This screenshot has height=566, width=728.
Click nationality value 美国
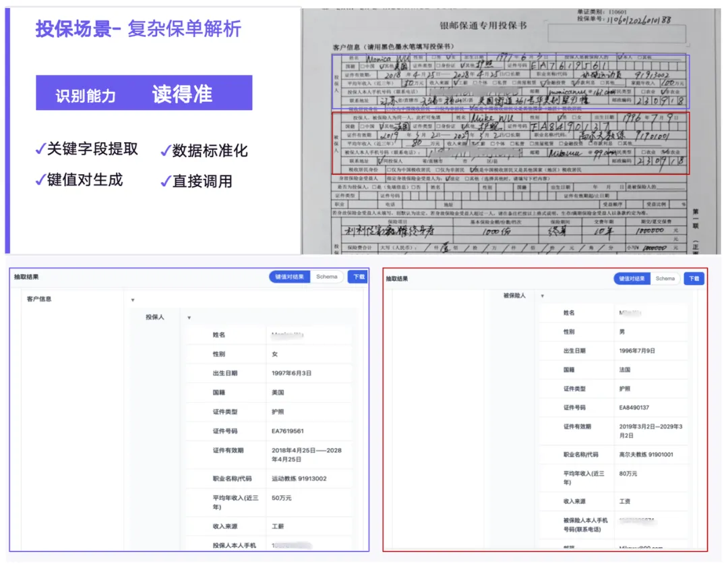[278, 393]
